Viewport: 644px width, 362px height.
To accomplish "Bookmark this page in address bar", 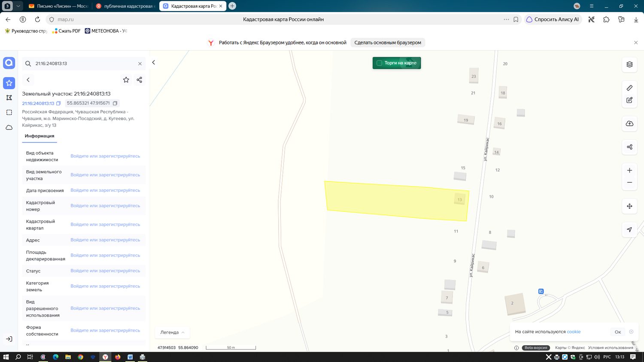I will coord(516,19).
